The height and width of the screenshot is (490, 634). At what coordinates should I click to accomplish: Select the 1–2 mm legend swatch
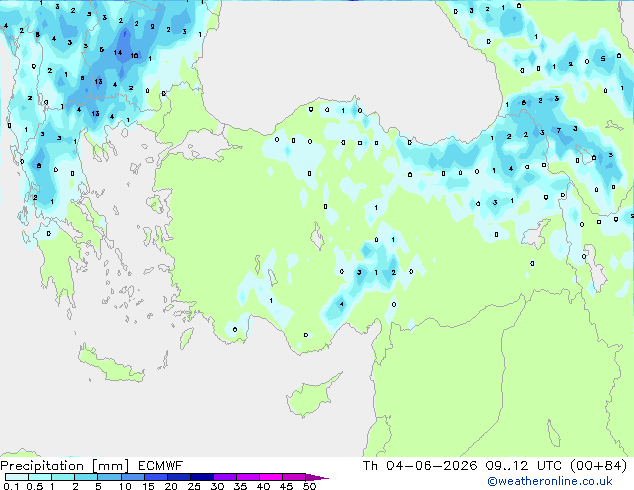pos(63,477)
